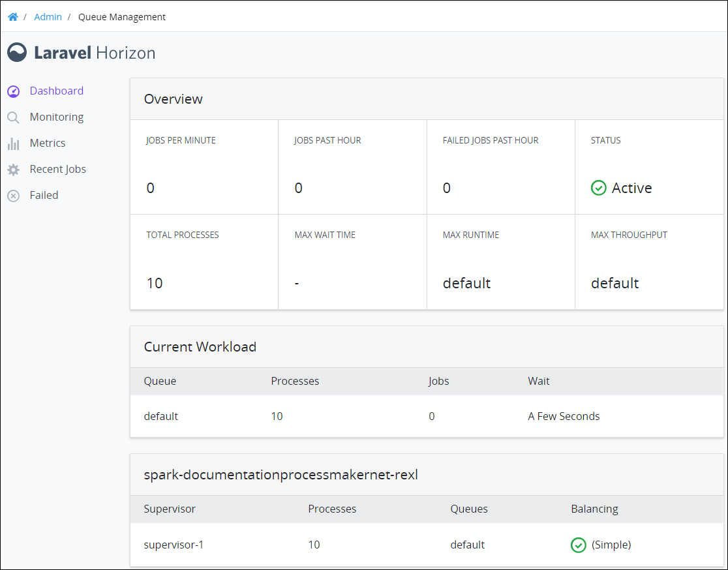Click the green check beside (Simple) balancing
The image size is (728, 570).
pyautogui.click(x=579, y=545)
